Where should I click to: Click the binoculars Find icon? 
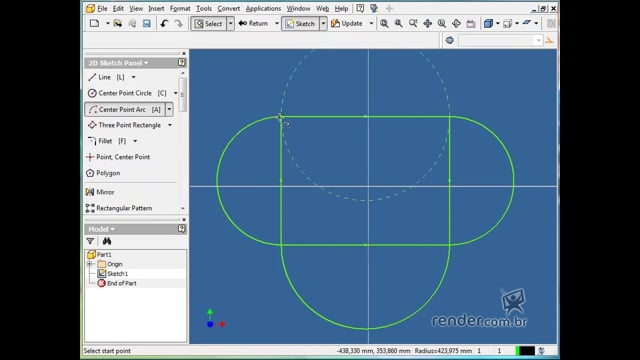[107, 241]
